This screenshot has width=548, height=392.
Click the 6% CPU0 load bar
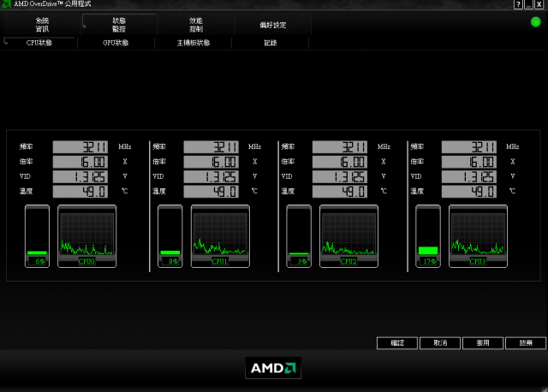click(37, 236)
